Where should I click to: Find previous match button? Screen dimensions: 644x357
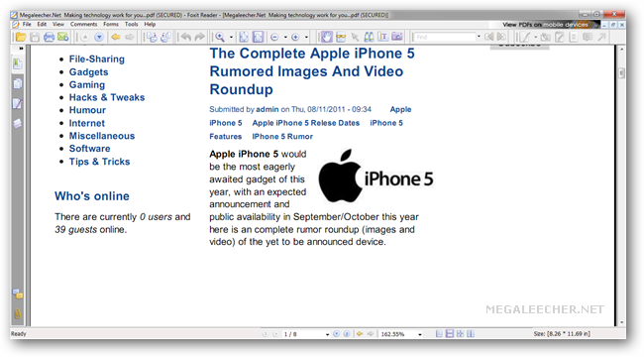coord(488,37)
